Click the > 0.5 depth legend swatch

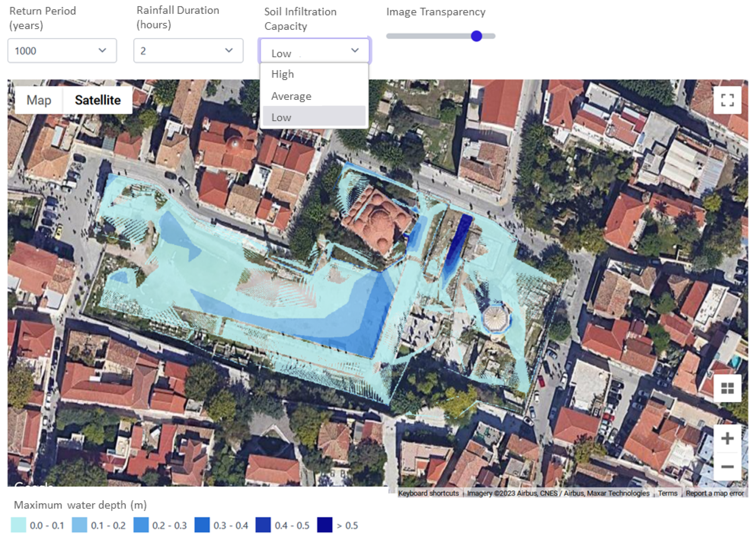[325, 525]
